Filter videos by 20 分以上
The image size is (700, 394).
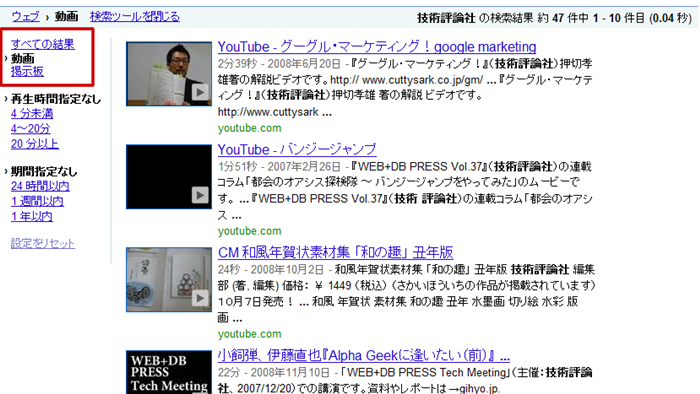[35, 144]
